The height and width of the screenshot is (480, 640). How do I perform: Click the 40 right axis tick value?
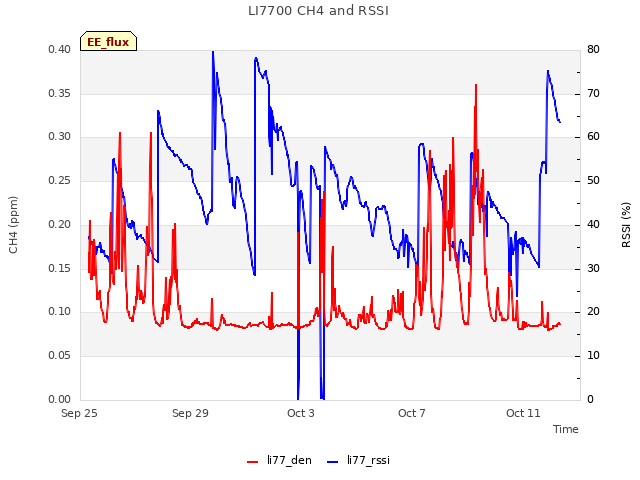(593, 224)
